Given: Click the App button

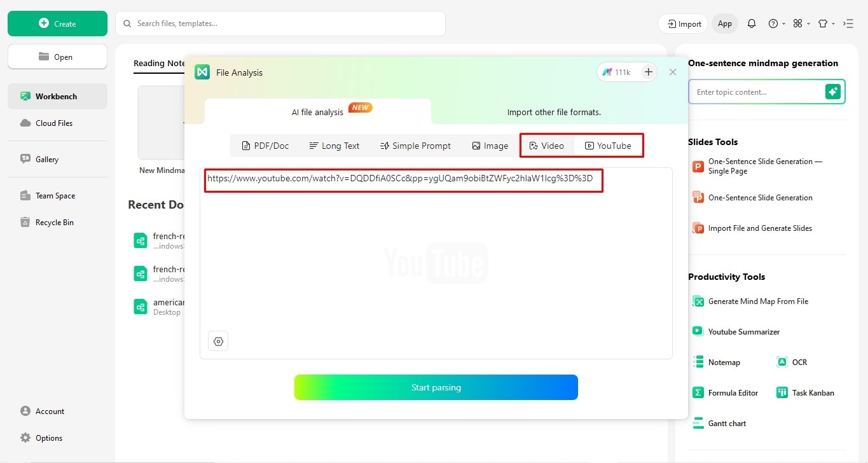Looking at the screenshot, I should click(x=725, y=24).
